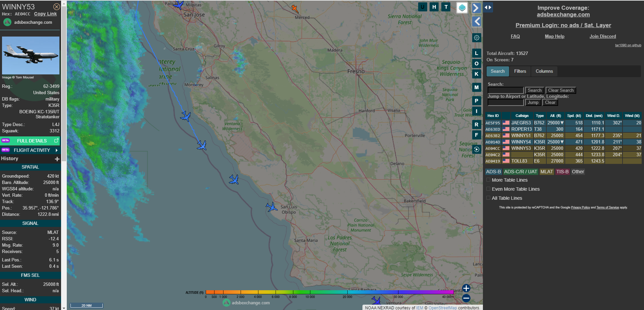Select the aircraft icon near Ventura
This screenshot has width=644, height=310.
[x=376, y=301]
